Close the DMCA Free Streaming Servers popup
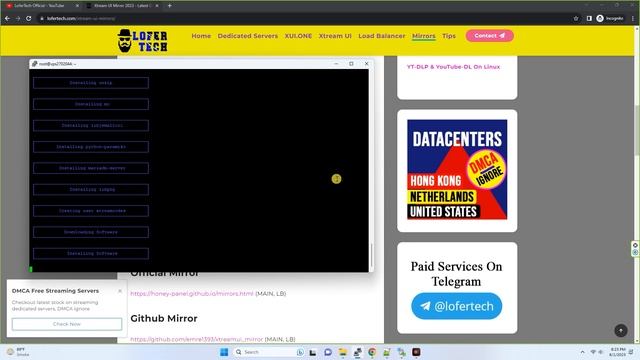640x360 pixels. [120, 291]
